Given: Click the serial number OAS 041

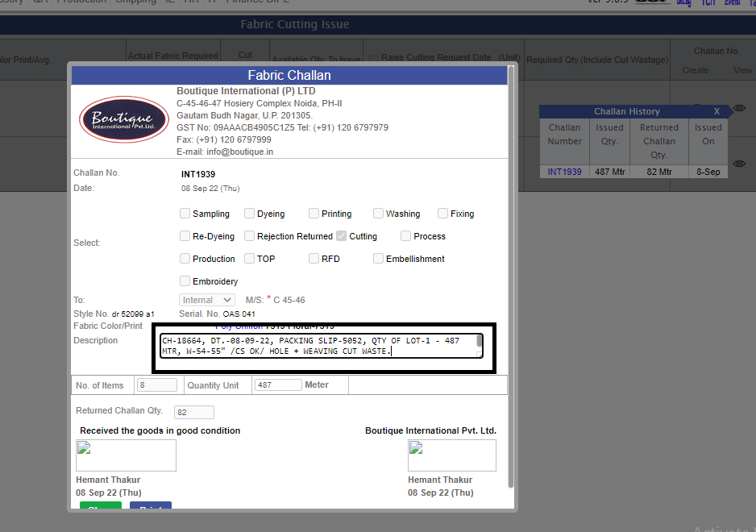Looking at the screenshot, I should point(239,314).
